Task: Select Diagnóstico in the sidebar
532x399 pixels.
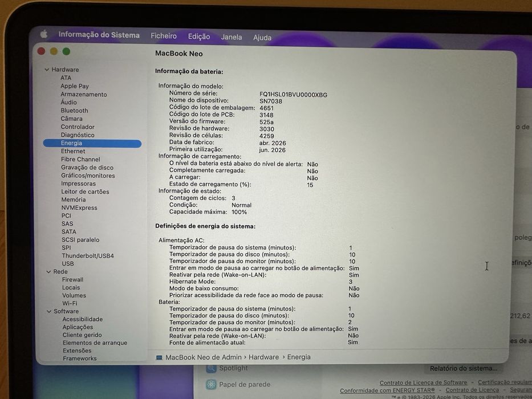Action: point(78,135)
